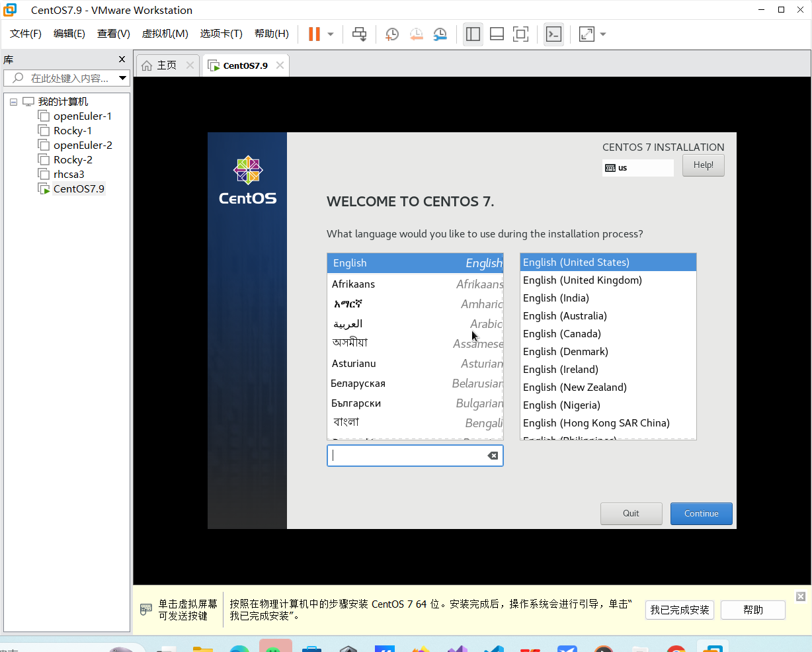Choose English (Nigeria) locale
The width and height of the screenshot is (812, 652).
pos(608,405)
